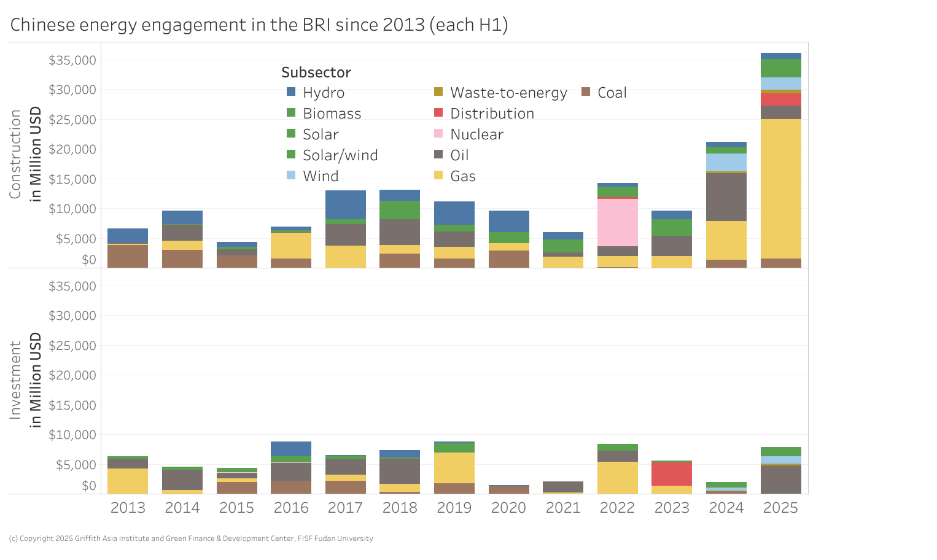This screenshot has height=560, width=937.
Task: Click the 2013 x-axis year label
Action: (127, 508)
